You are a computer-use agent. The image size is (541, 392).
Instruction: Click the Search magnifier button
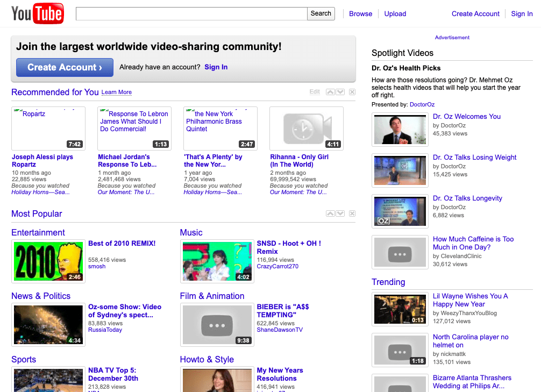321,13
